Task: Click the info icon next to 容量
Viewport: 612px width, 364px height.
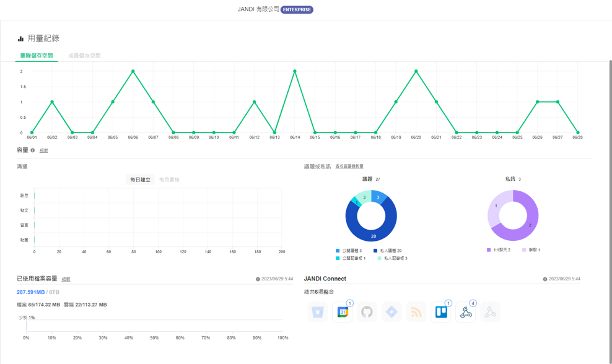Action: (x=33, y=150)
